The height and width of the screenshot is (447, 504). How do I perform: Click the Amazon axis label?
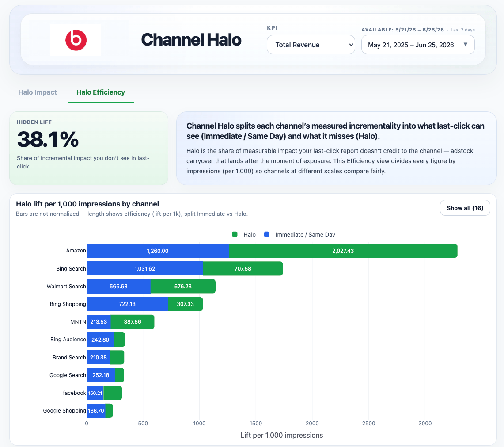point(76,251)
